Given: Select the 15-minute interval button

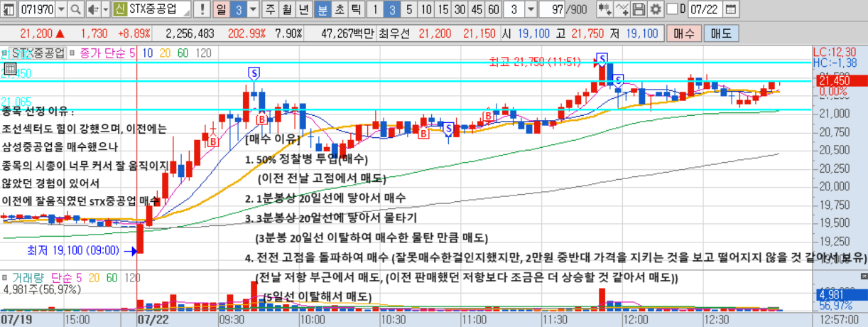Looking at the screenshot, I should [443, 10].
